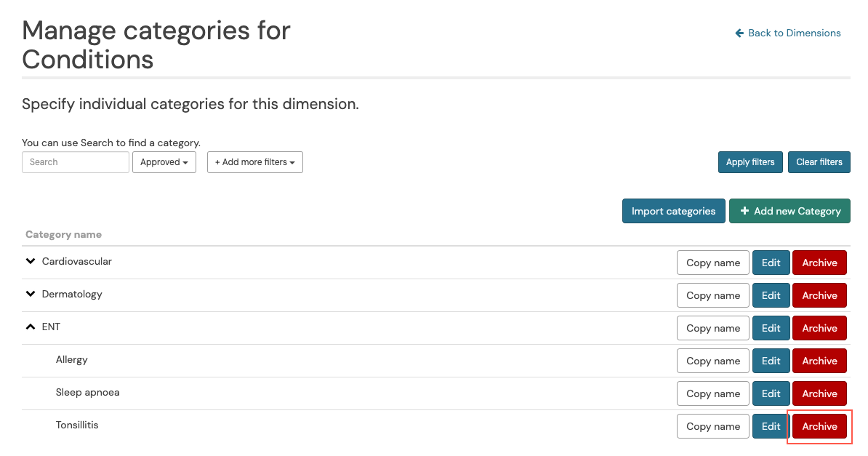
Task: Edit the Dermatology category
Action: (x=771, y=295)
